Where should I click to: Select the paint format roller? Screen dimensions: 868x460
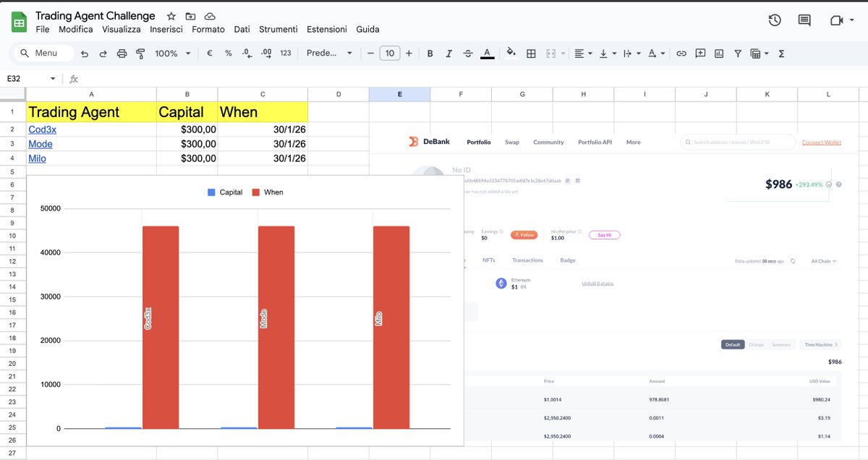(x=140, y=54)
